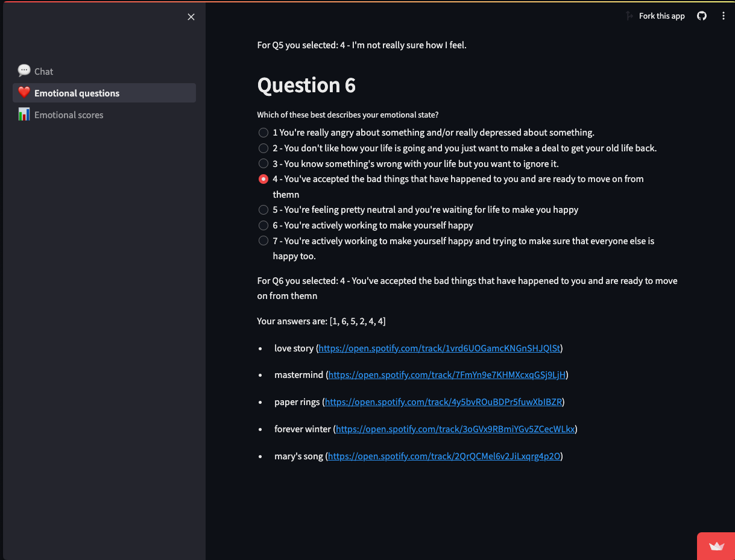This screenshot has height=560, width=735.
Task: Click Fork this app button
Action: 661,16
